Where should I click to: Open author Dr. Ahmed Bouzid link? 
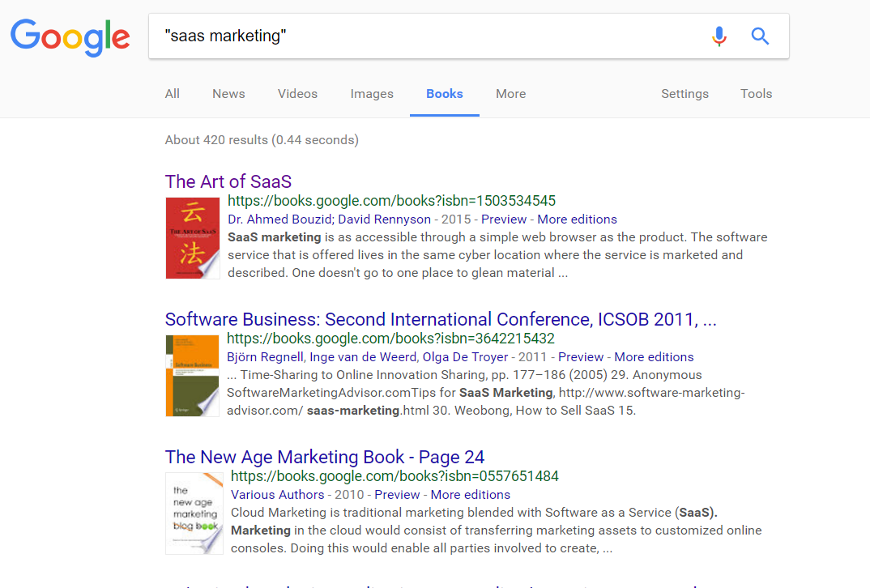point(279,219)
